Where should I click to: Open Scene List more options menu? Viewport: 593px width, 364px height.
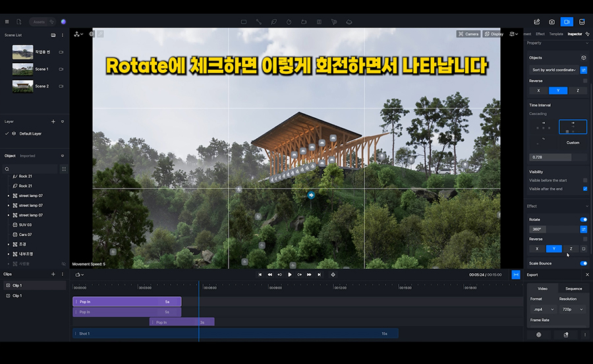(63, 35)
